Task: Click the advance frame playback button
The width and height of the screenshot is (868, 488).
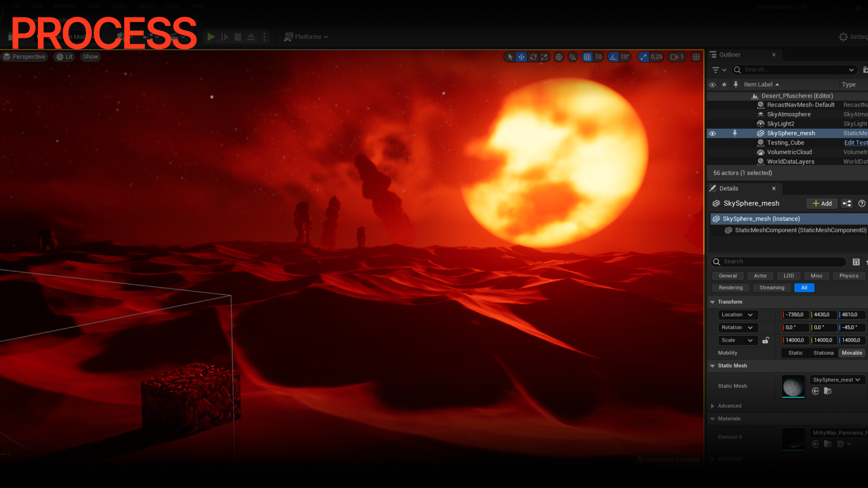Action: pyautogui.click(x=225, y=37)
